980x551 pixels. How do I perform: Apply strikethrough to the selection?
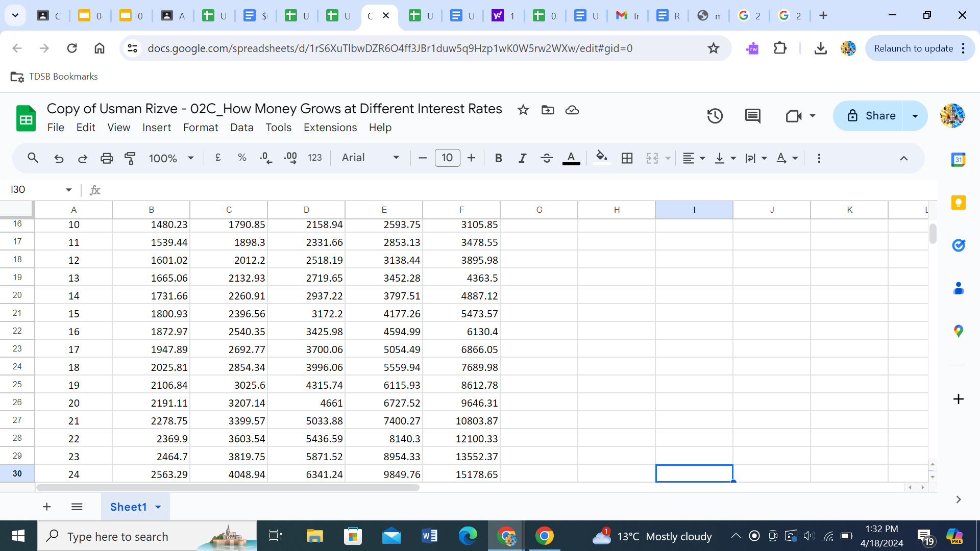[547, 158]
